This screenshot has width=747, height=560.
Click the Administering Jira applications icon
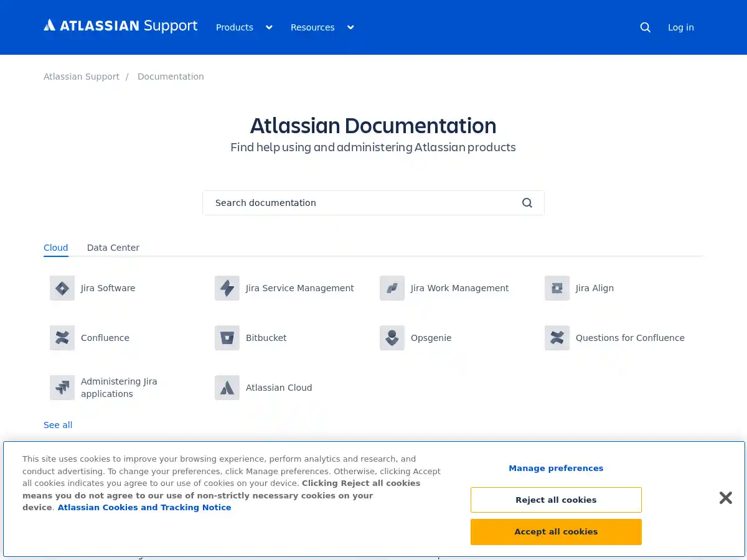pos(62,388)
